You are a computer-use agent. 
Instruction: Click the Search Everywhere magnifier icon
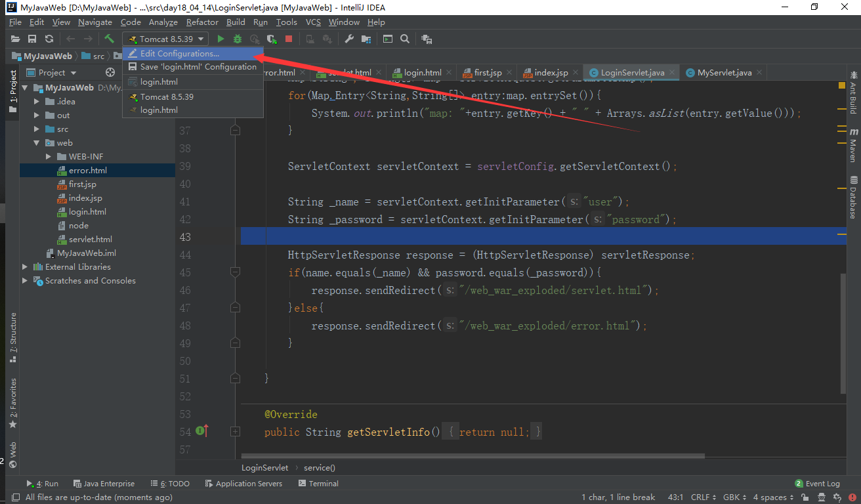[x=405, y=39]
